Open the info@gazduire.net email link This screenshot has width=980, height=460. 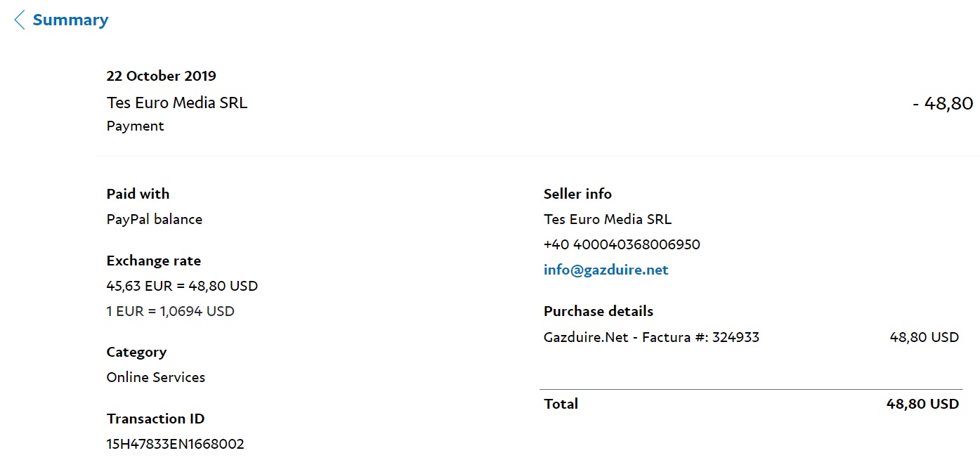(x=606, y=270)
